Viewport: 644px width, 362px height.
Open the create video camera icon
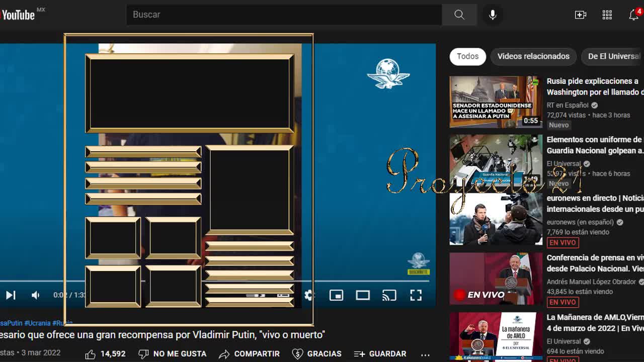click(x=581, y=15)
